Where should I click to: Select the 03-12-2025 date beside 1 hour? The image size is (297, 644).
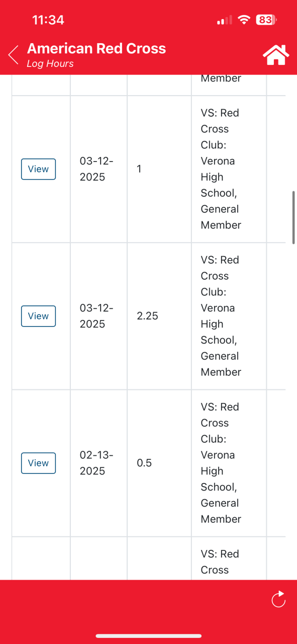(96, 169)
